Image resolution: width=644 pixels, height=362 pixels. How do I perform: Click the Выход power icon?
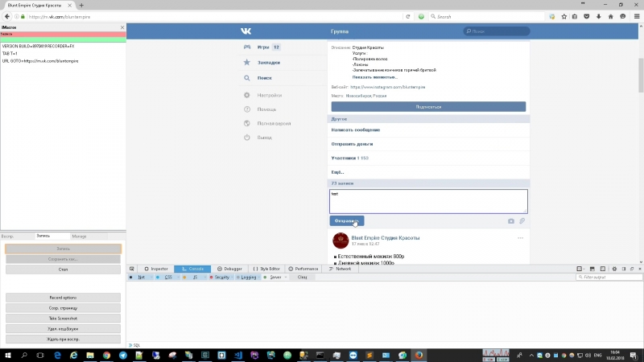(247, 138)
